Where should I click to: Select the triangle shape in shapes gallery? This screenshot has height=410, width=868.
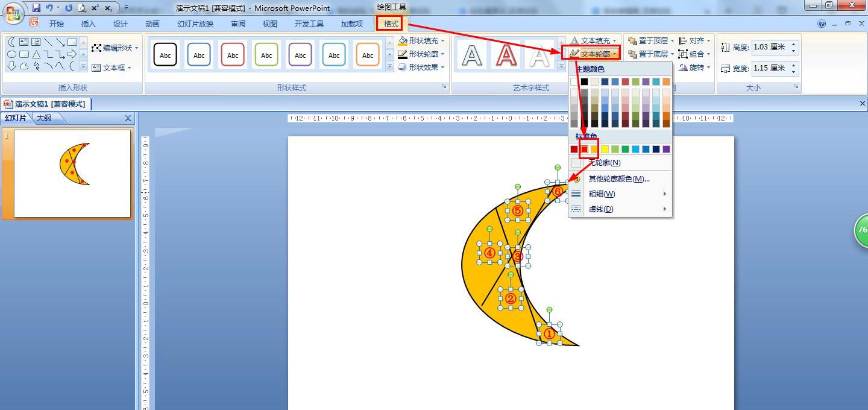36,54
